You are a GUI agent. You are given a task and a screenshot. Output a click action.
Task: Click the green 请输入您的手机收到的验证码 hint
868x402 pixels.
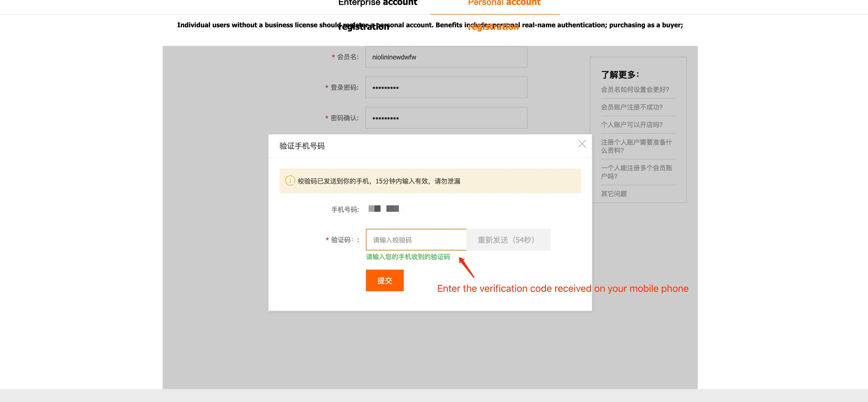pos(408,257)
